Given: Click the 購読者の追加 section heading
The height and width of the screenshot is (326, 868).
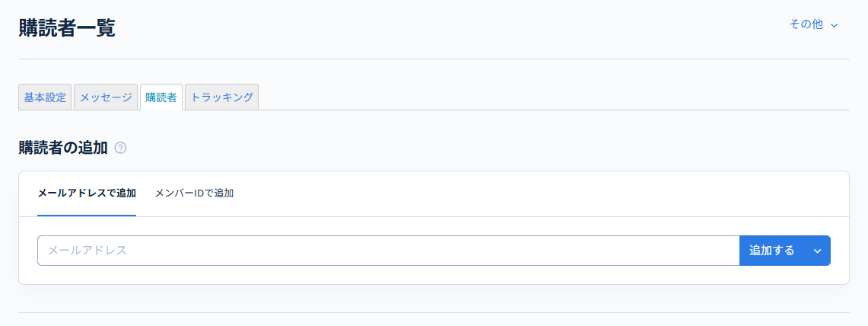Looking at the screenshot, I should (63, 148).
